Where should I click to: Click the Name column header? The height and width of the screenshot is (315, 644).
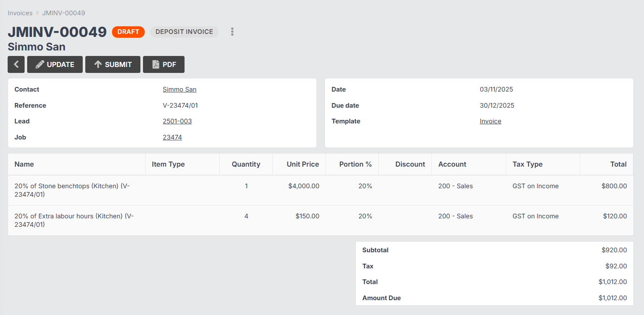[24, 164]
